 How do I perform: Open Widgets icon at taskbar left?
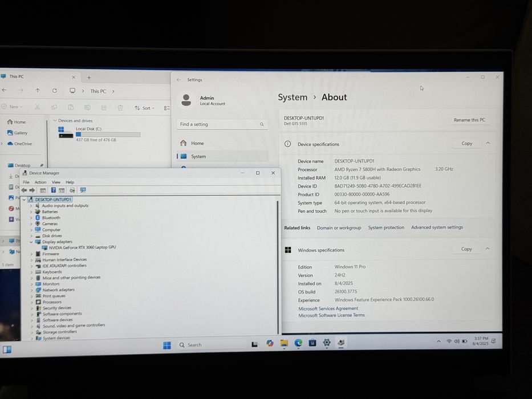pos(7,349)
